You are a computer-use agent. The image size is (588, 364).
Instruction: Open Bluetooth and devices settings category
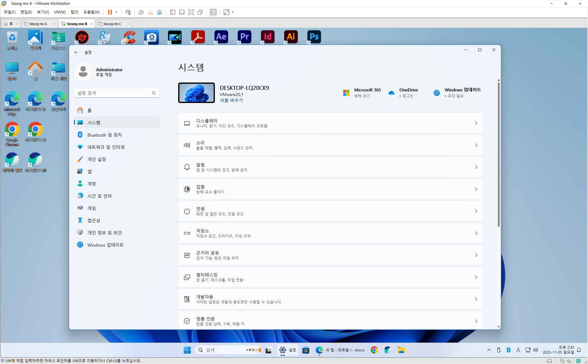click(x=105, y=135)
